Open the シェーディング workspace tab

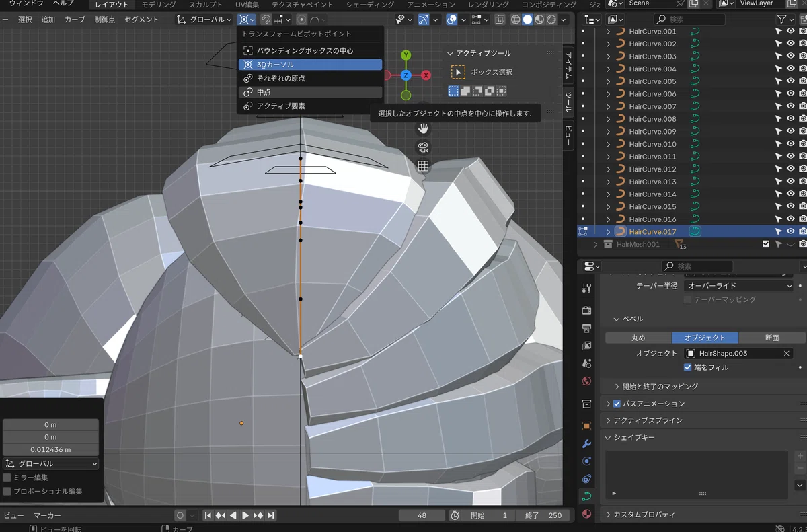point(370,5)
